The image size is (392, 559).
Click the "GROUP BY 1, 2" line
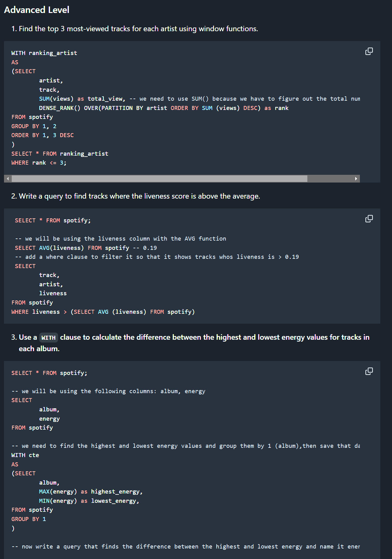point(34,126)
